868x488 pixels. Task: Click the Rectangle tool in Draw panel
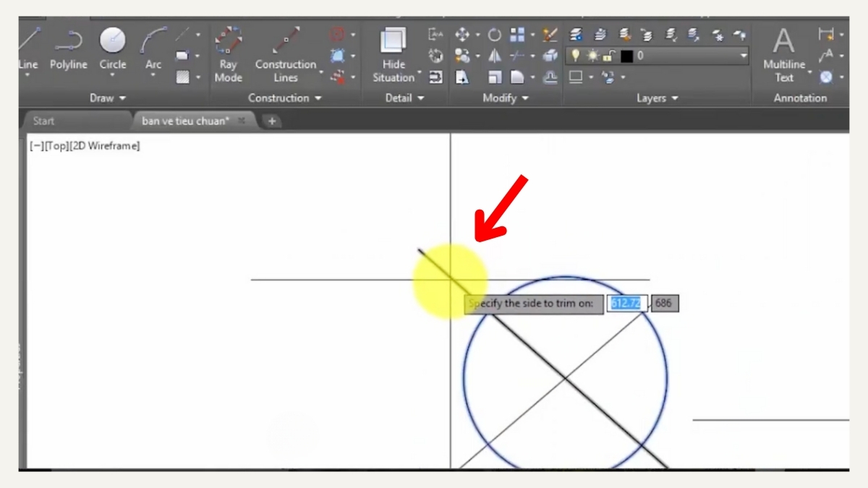(182, 55)
